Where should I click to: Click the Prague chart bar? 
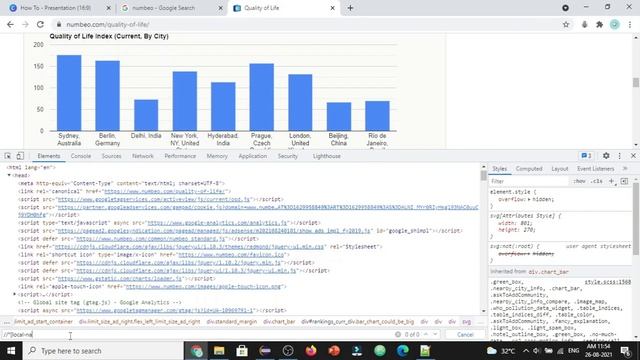pyautogui.click(x=262, y=97)
